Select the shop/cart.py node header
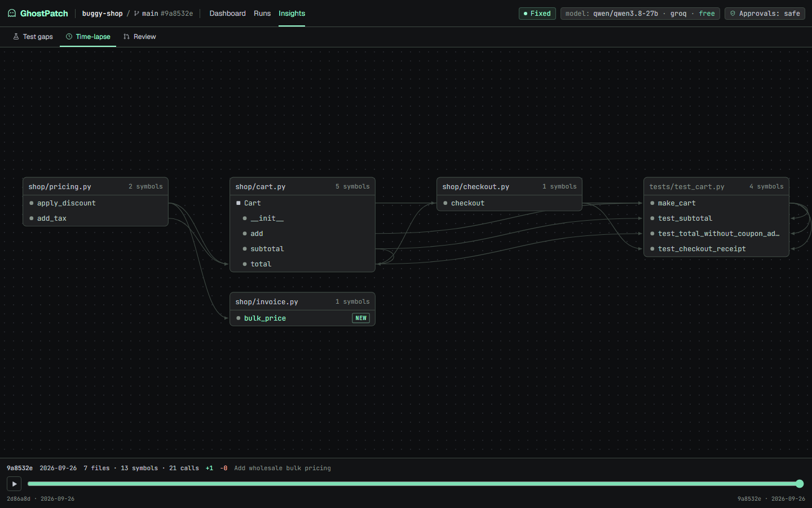The image size is (812, 508). point(302,187)
